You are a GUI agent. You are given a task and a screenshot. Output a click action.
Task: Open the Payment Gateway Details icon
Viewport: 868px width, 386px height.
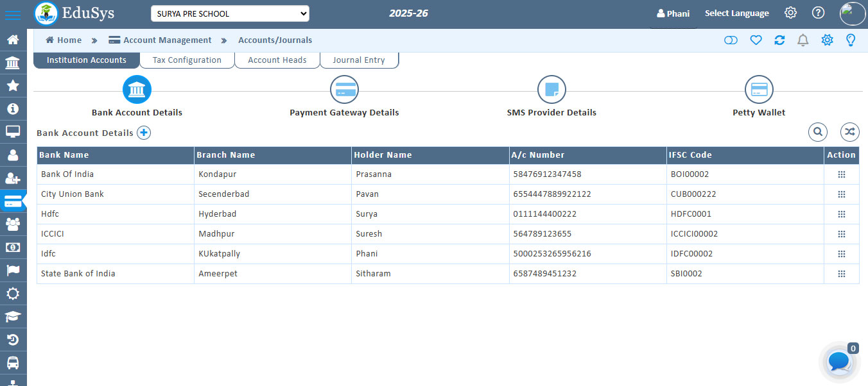click(344, 90)
